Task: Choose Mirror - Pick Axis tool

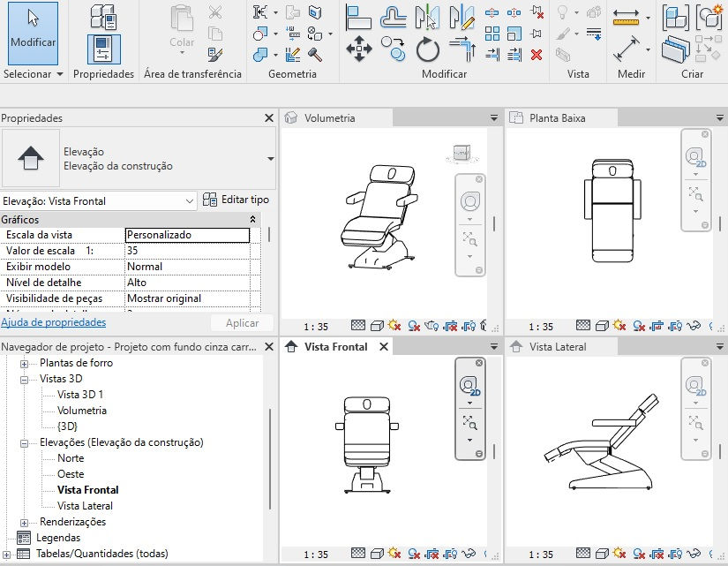Action: tap(428, 18)
